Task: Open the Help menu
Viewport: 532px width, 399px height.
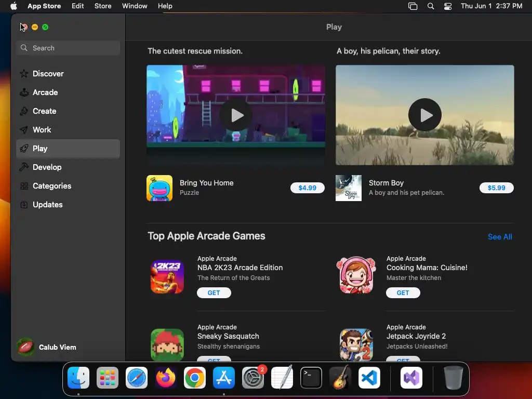Action: pos(165,6)
